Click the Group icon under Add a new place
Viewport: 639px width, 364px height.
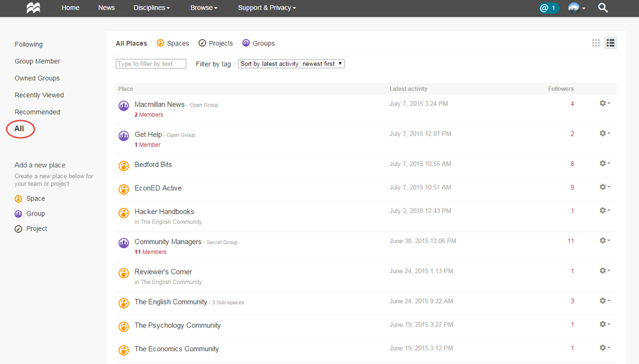(x=19, y=214)
